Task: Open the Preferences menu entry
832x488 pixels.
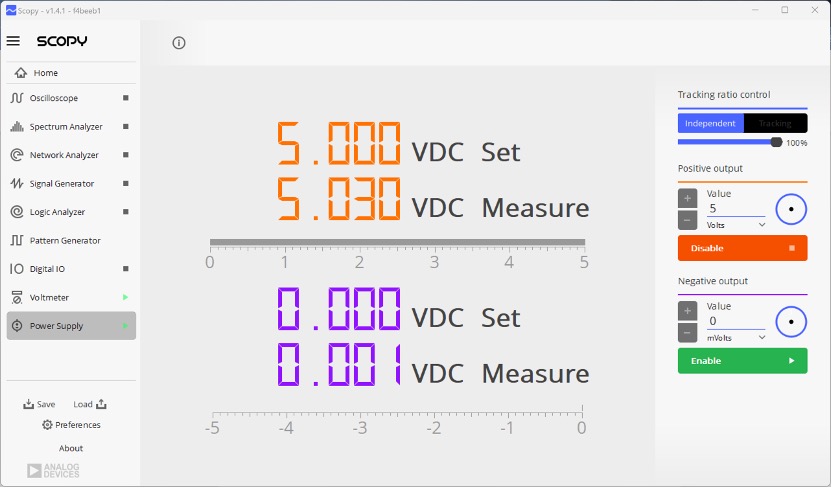Action: (x=71, y=425)
